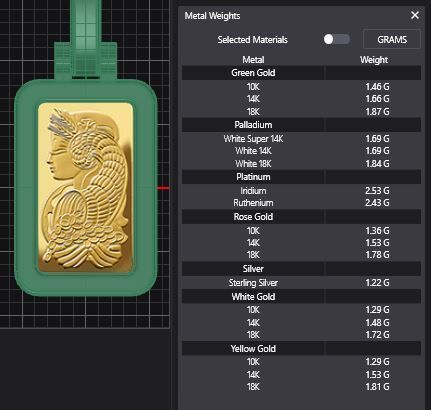Click the Palladium White 14K label
Screen dimensions: 431x410
[253, 151]
